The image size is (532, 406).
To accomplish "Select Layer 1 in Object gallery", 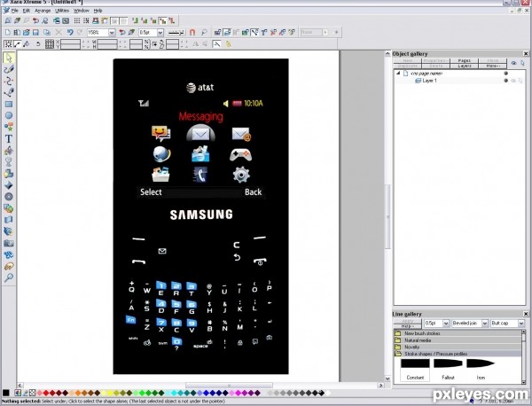I will tap(429, 81).
